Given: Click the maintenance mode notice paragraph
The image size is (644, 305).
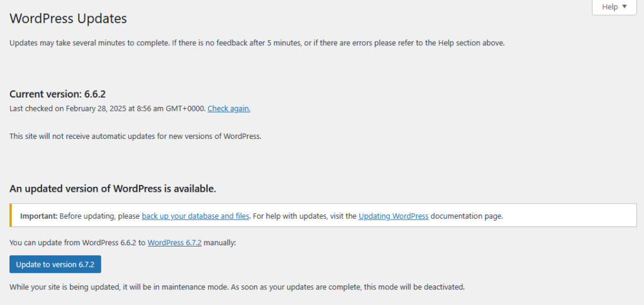Looking at the screenshot, I should click(236, 287).
